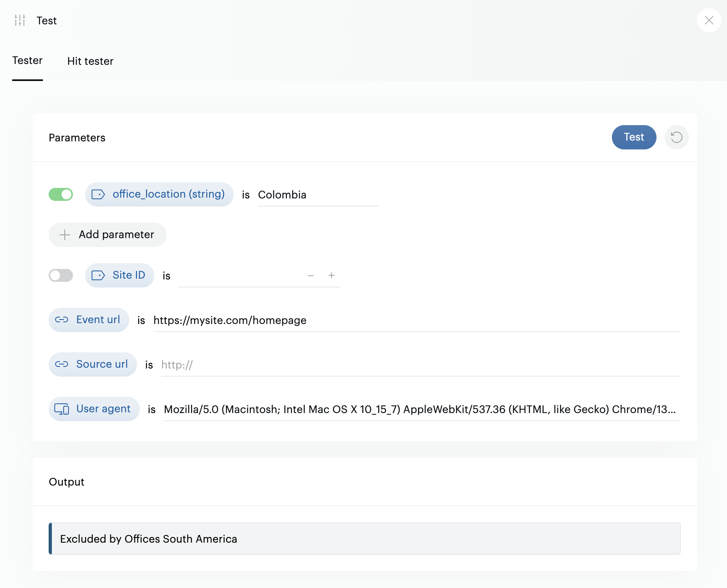Image resolution: width=727 pixels, height=588 pixels.
Task: Click the reset parameters circular arrow icon
Action: click(676, 137)
